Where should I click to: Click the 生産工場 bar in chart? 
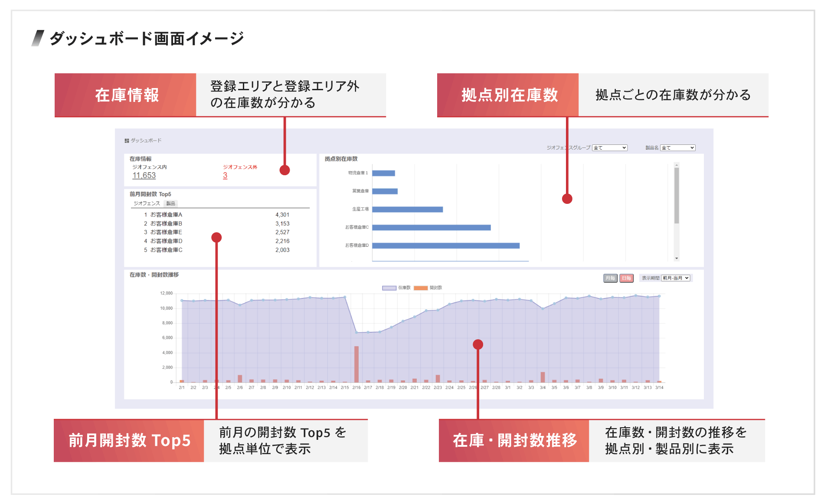[407, 209]
